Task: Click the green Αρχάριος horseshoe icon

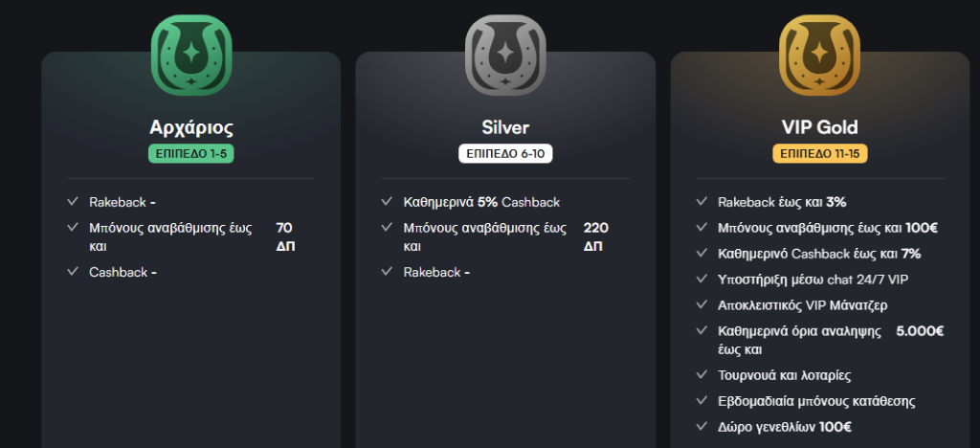Action: pos(191,55)
